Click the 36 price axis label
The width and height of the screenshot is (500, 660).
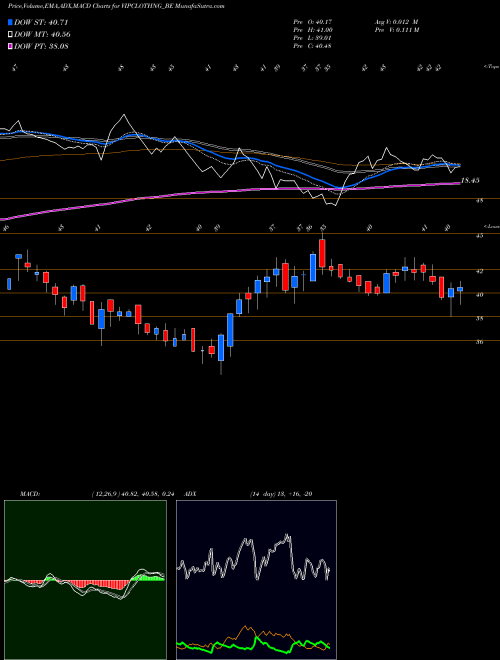pos(479,342)
